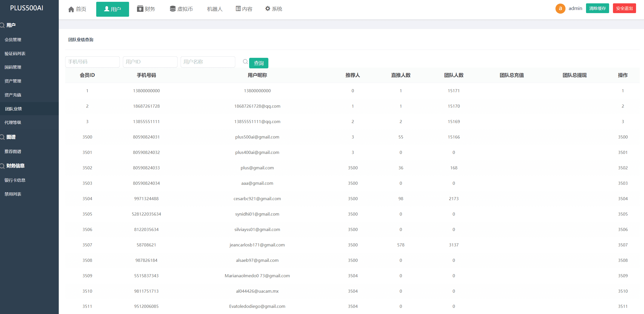Click the PLUS500AI logo
The height and width of the screenshot is (314, 644).
click(26, 8)
